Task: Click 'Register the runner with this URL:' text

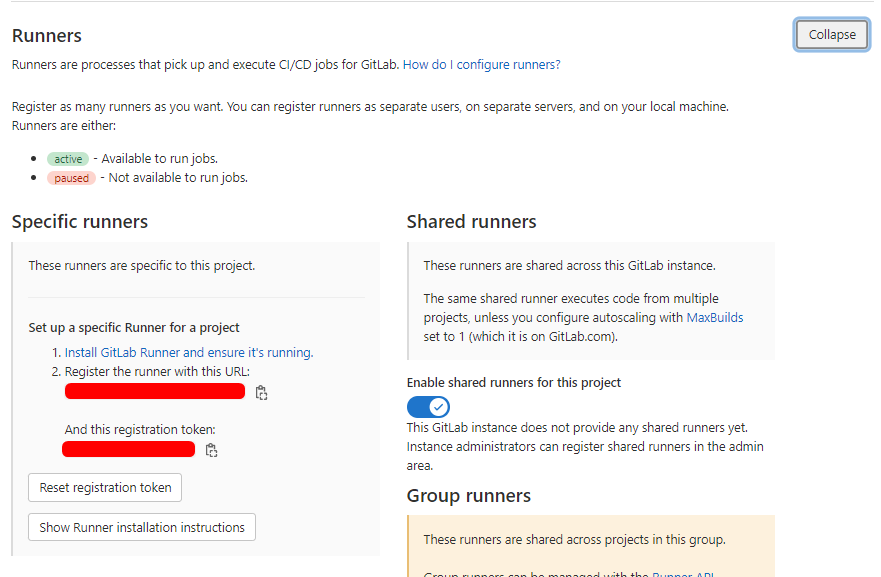Action: 157,371
